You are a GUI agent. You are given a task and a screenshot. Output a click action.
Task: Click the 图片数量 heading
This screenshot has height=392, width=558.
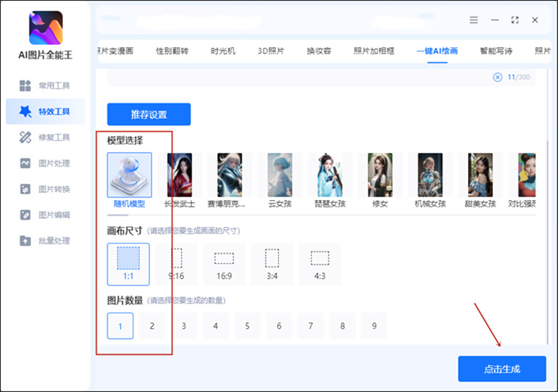click(125, 301)
